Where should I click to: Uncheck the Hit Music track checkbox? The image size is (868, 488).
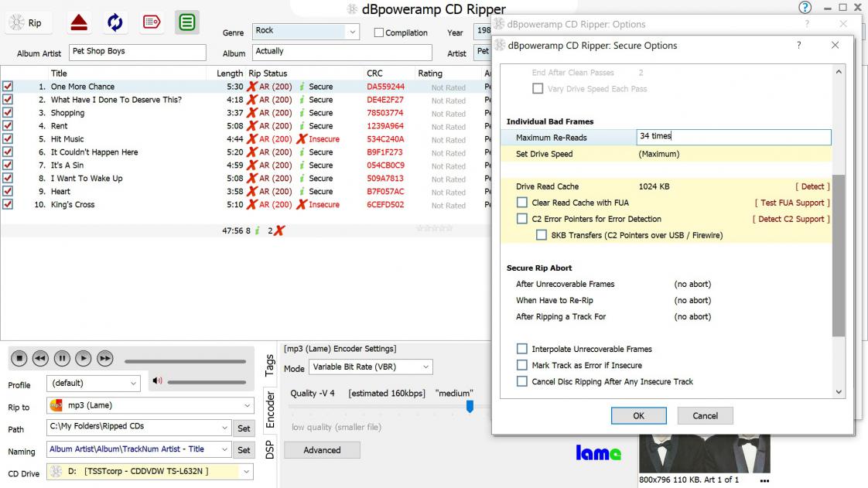pos(8,139)
